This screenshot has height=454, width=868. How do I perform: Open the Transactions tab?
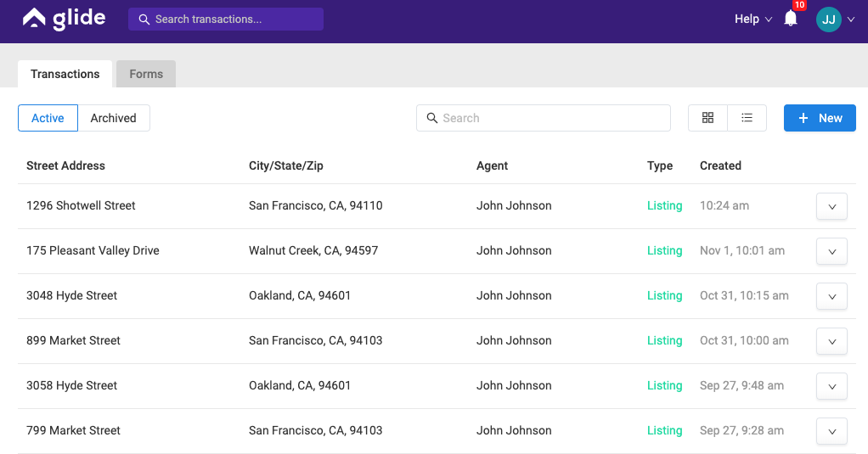65,74
